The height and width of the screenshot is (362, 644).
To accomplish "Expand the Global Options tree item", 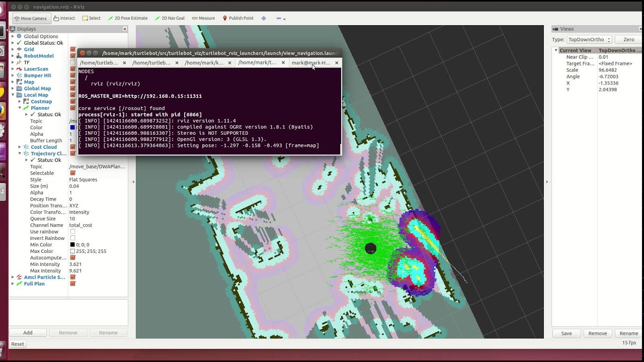I will tap(13, 36).
